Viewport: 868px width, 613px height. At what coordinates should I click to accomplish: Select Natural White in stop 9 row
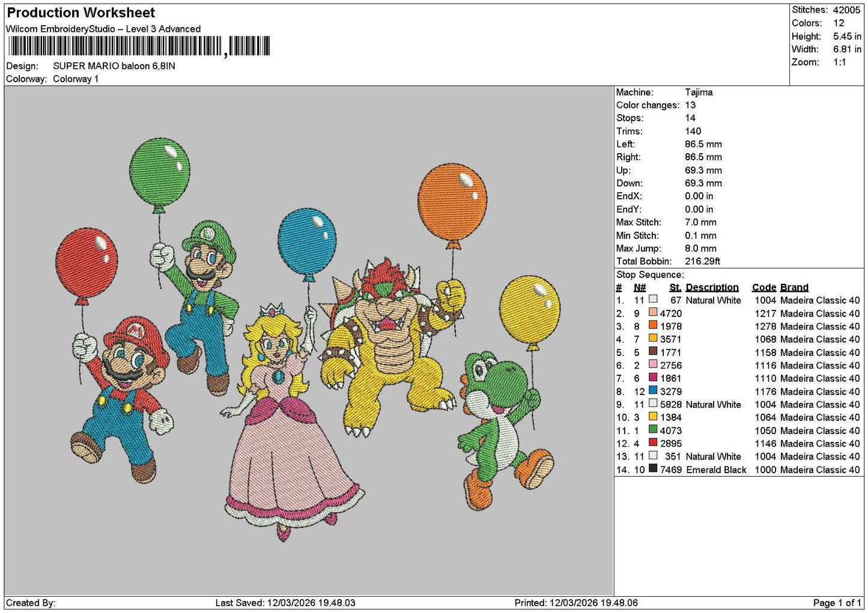pos(714,405)
